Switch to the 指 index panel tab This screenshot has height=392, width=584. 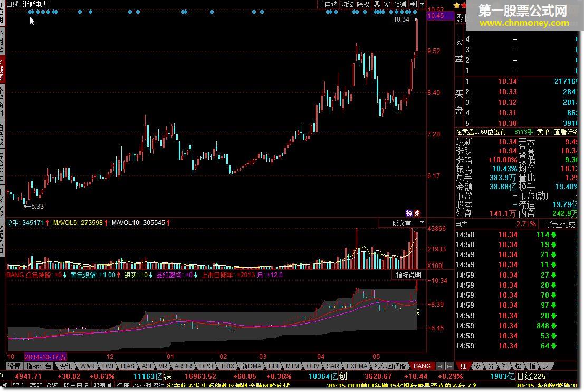tap(532, 366)
